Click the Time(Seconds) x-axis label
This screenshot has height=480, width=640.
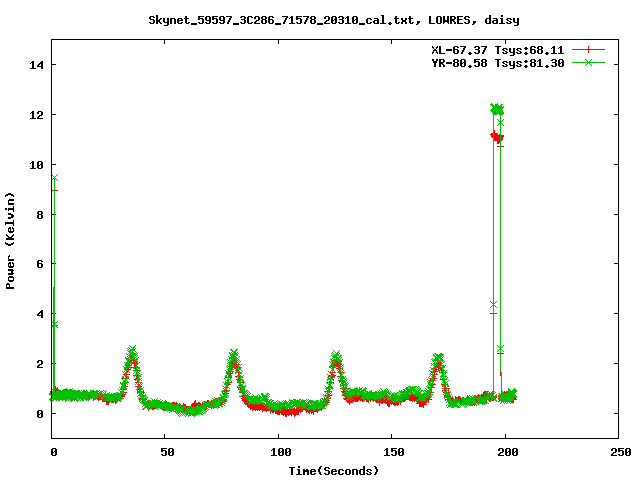tap(334, 471)
